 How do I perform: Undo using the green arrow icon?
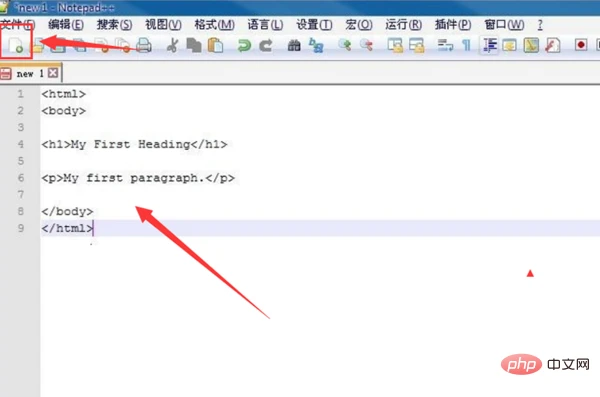[x=244, y=46]
